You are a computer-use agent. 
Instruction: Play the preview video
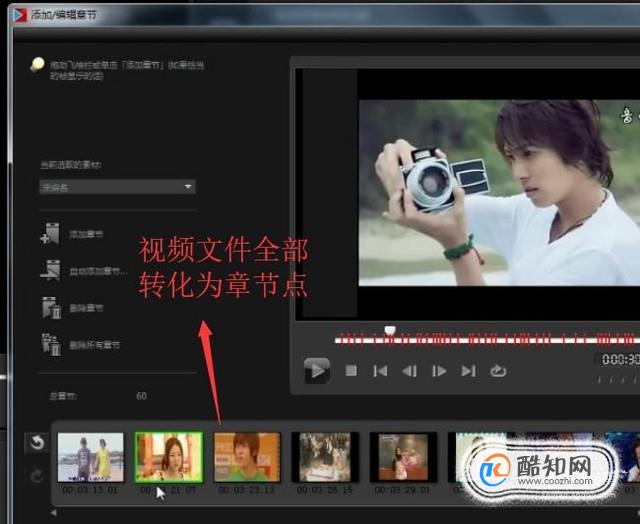pos(317,371)
